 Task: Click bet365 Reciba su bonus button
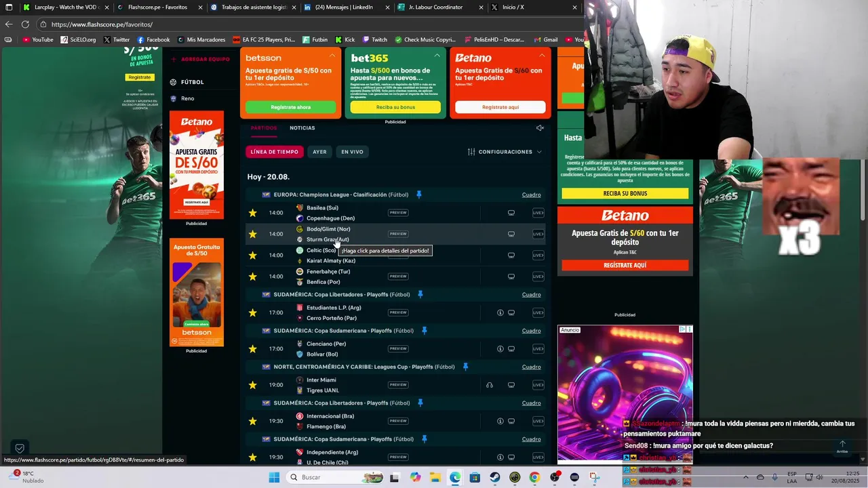coord(395,107)
